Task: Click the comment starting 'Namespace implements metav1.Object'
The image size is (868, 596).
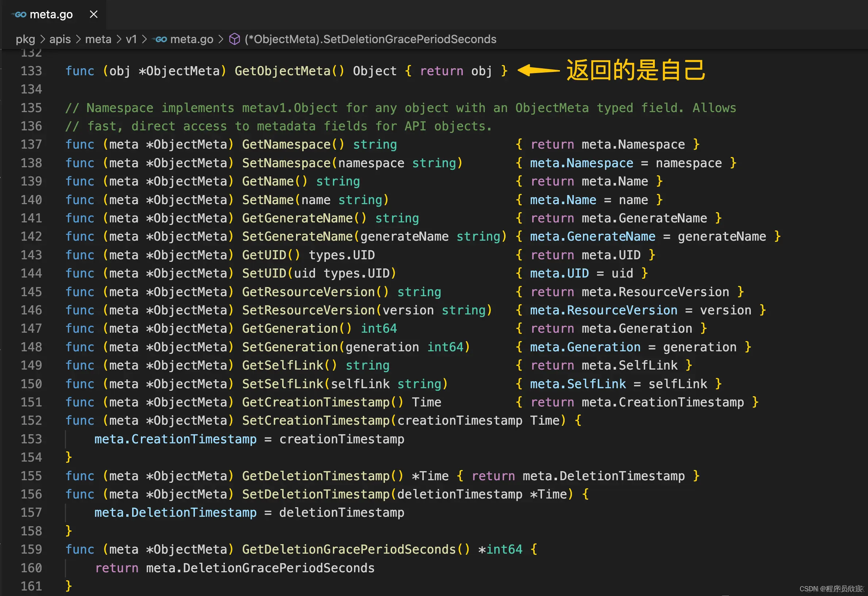Action: [401, 108]
